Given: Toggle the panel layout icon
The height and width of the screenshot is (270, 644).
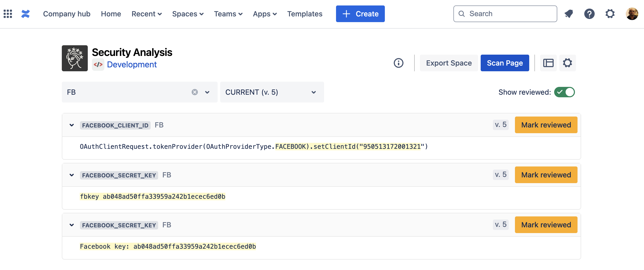Looking at the screenshot, I should tap(548, 63).
